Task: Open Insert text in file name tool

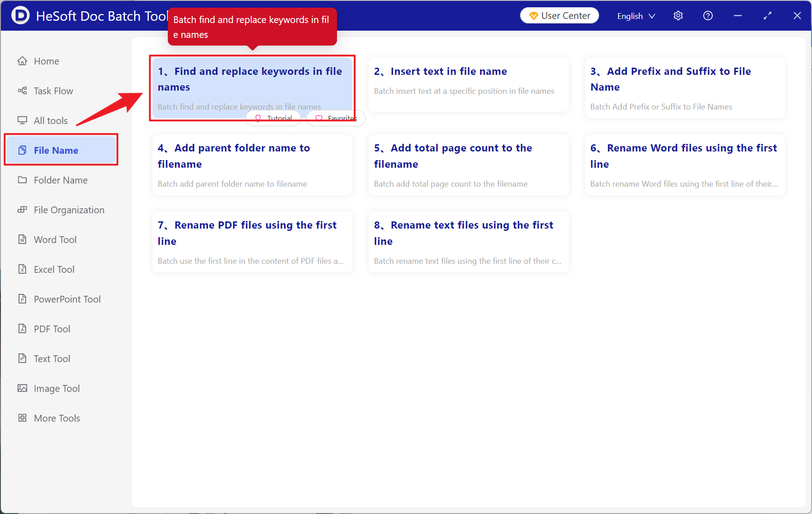Action: [468, 84]
